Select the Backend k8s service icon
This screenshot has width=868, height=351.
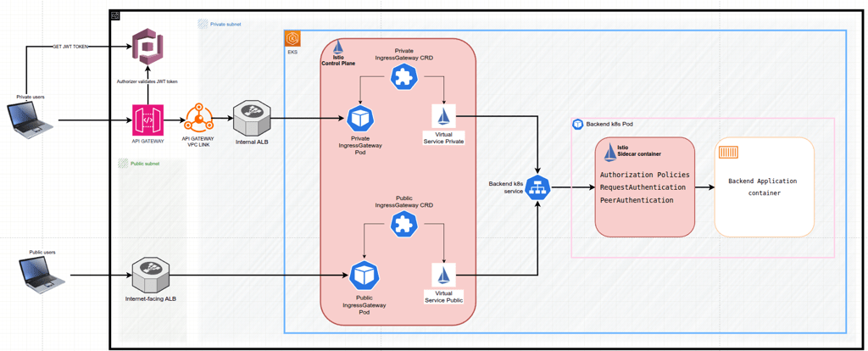click(x=537, y=187)
